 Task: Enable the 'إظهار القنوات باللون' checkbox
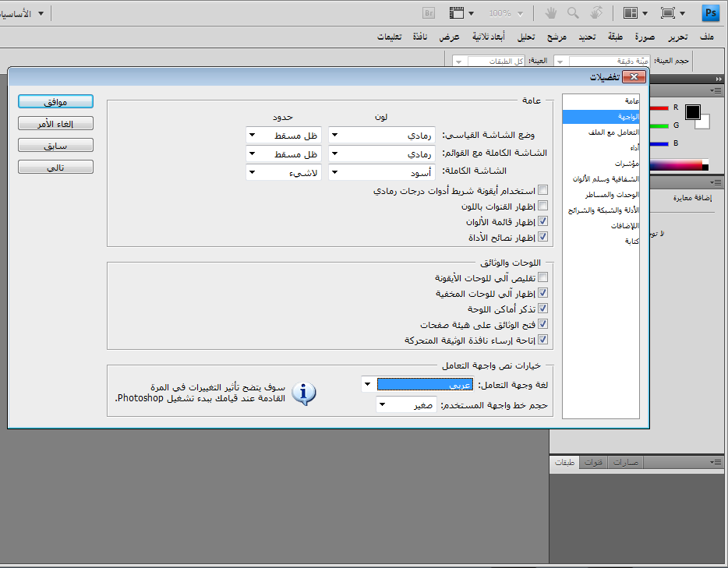coord(542,206)
